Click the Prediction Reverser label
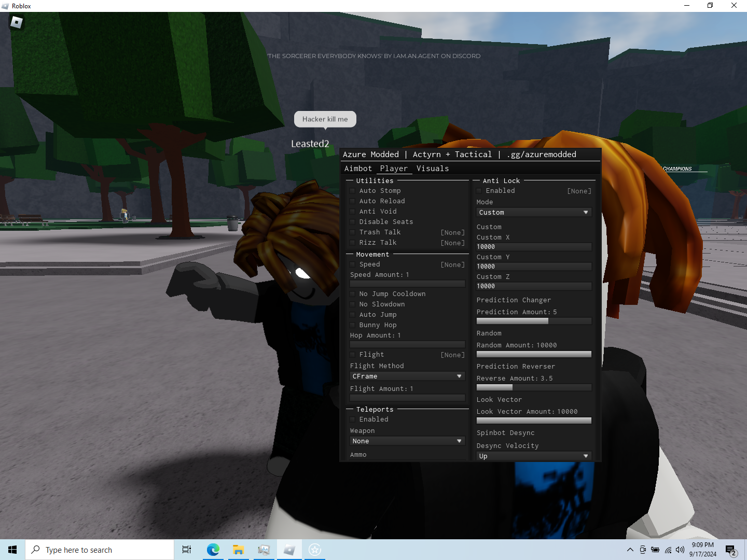 click(516, 367)
